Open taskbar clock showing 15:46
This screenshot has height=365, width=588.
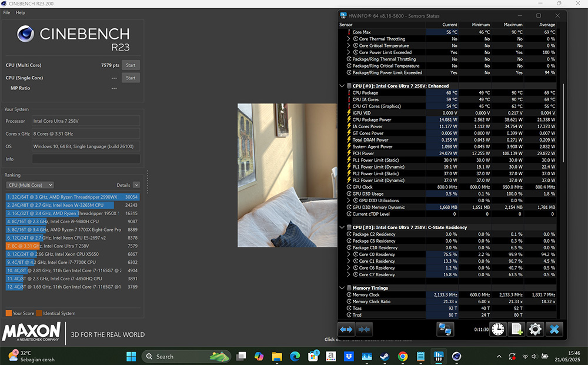tap(568, 356)
